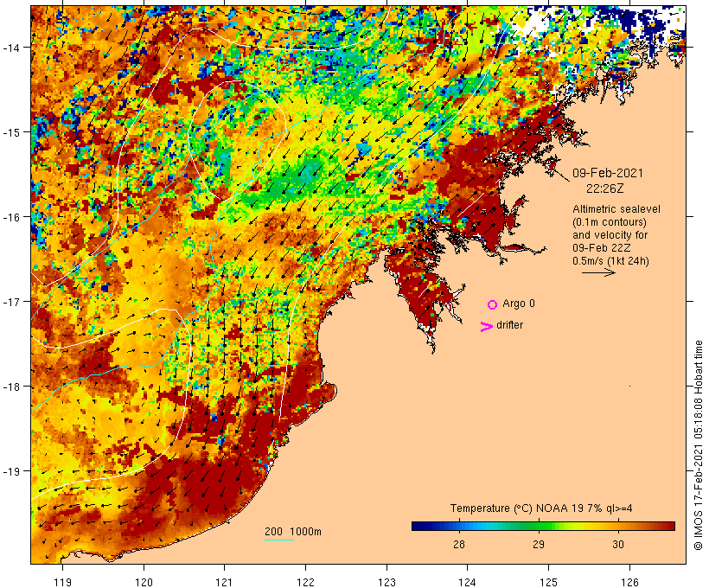Click the latitude axis label -15

11,132
